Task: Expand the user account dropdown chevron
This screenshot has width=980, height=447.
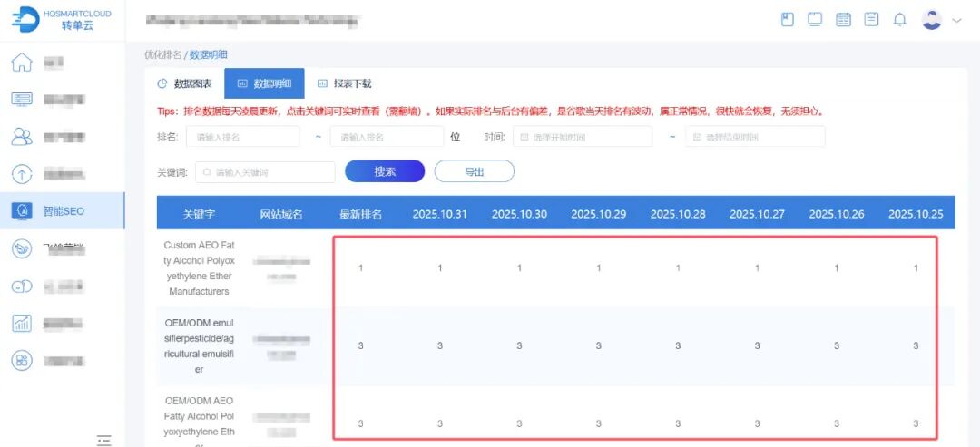Action: tap(956, 20)
